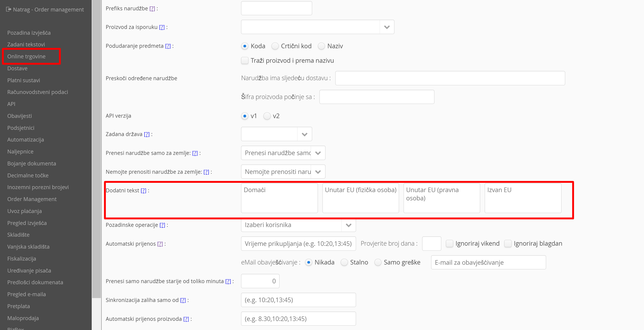
Task: Open Fiskalizacija settings from sidebar
Action: tap(22, 259)
